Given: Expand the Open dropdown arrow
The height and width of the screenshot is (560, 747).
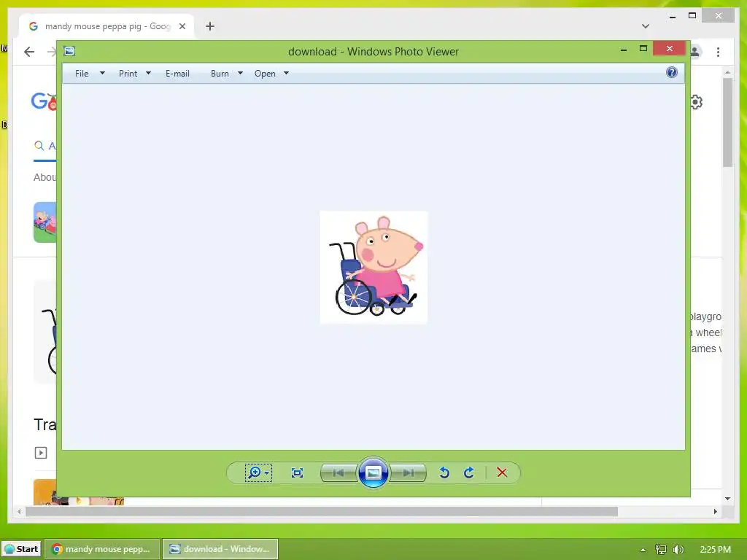Looking at the screenshot, I should pyautogui.click(x=286, y=74).
